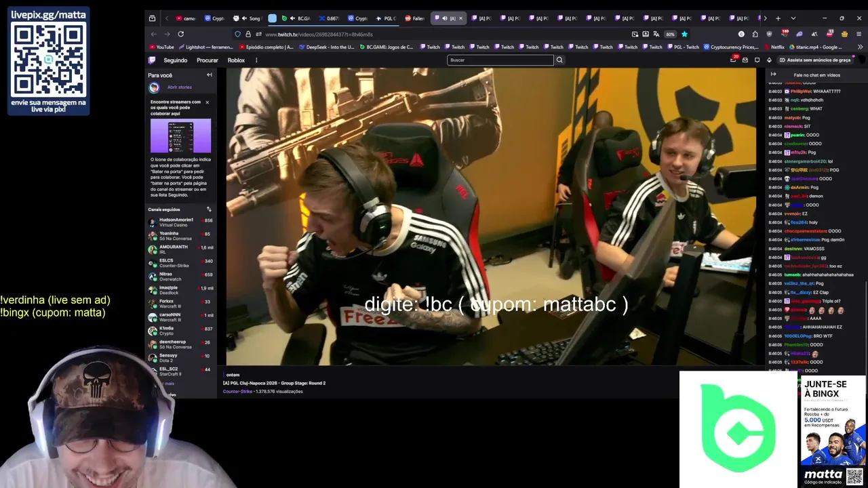This screenshot has width=868, height=488.
Task: Open the PGL - Twitch bookmark
Action: click(684, 47)
